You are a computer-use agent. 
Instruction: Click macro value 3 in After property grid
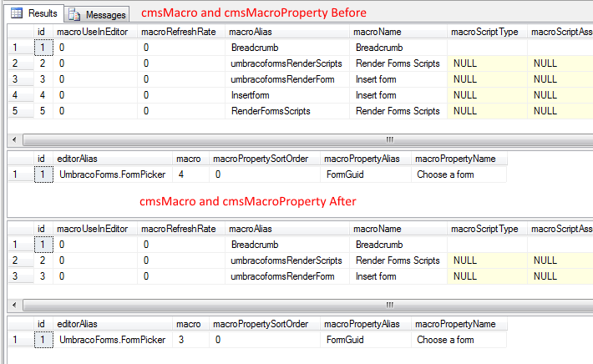191,340
